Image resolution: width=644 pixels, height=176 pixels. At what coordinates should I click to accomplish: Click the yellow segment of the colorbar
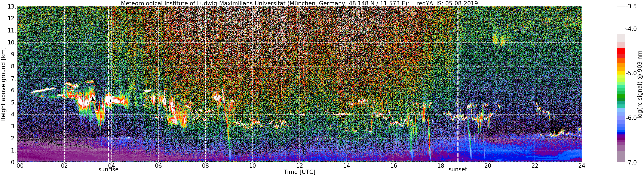621,73
